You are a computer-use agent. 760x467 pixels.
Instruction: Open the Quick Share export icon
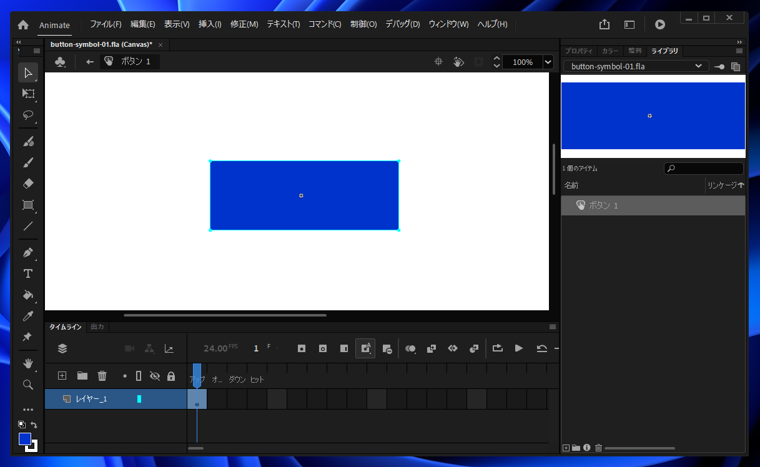(x=604, y=24)
